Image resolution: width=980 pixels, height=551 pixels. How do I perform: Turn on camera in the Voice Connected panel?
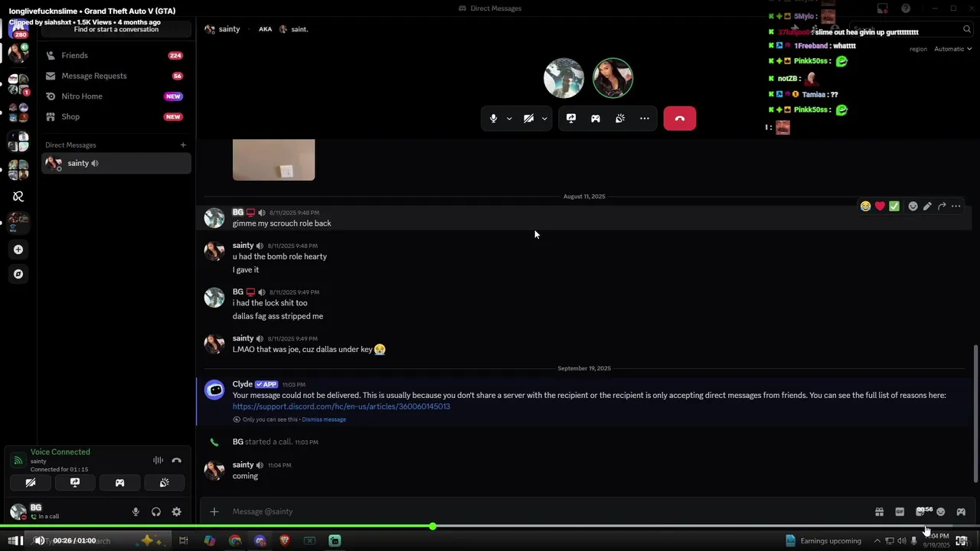click(x=31, y=483)
